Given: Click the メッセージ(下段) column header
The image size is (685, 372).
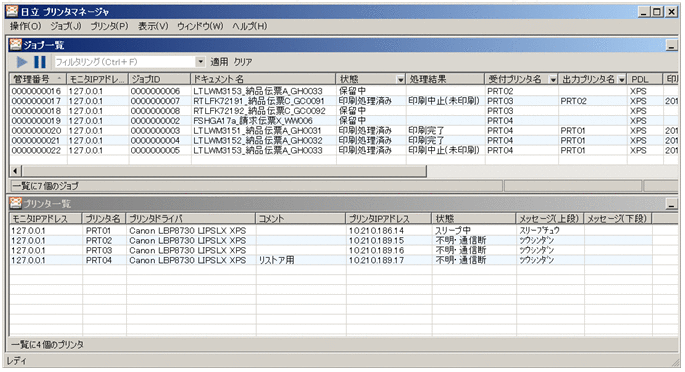Looking at the screenshot, I should tap(617, 218).
